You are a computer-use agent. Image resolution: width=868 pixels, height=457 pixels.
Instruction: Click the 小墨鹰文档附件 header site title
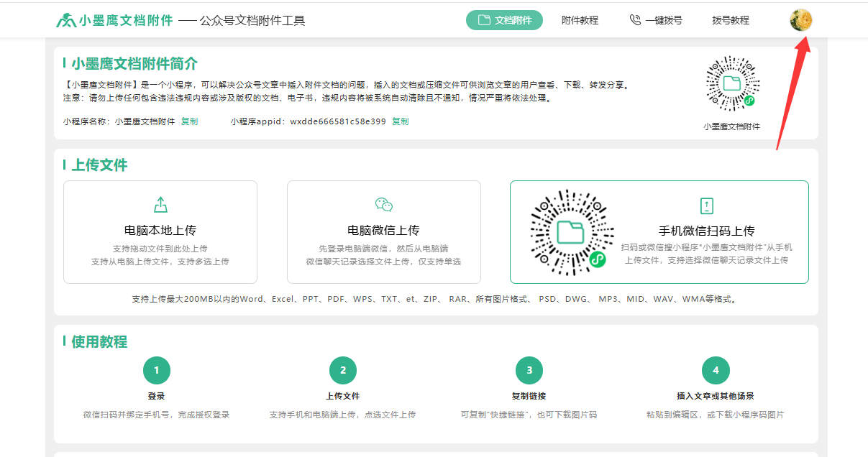pos(126,21)
